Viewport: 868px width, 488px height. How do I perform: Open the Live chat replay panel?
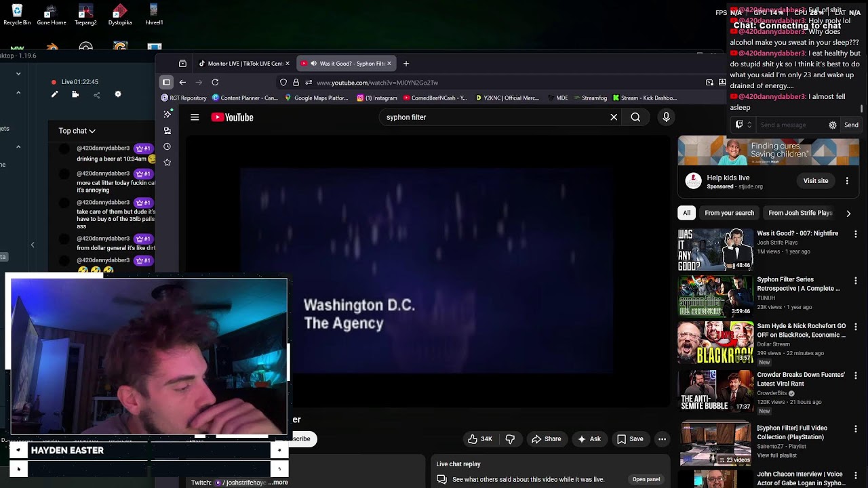point(646,479)
